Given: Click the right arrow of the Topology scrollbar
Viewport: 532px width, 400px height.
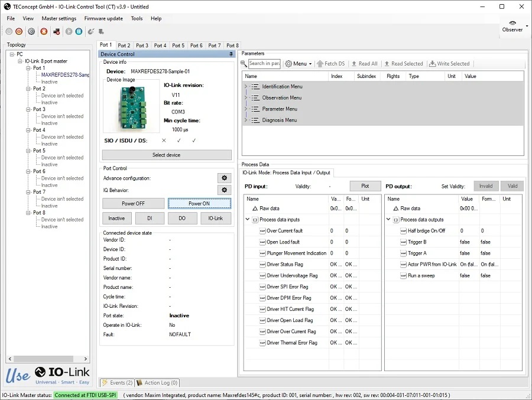Looking at the screenshot, I should (85, 359).
